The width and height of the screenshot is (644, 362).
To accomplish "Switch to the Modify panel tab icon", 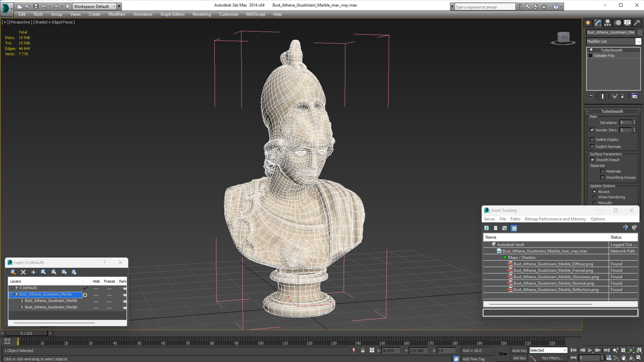I will 598,23.
